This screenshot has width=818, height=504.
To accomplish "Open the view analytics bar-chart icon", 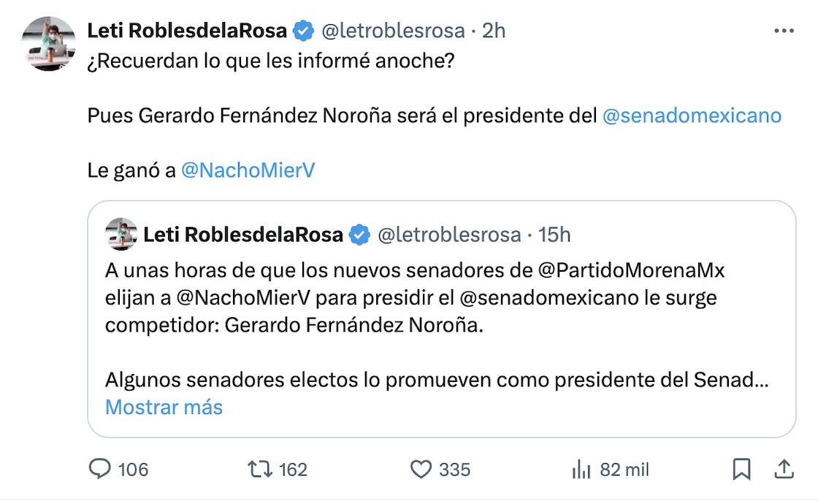I will 581,469.
